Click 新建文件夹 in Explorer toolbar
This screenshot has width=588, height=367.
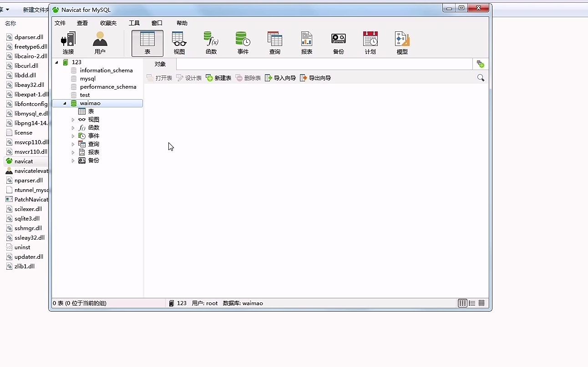tap(35, 10)
